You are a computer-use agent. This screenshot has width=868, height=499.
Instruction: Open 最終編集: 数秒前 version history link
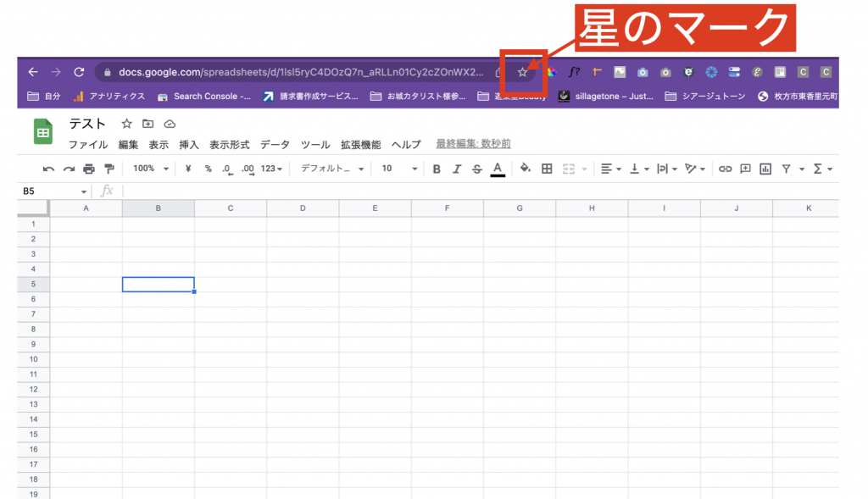pos(473,144)
